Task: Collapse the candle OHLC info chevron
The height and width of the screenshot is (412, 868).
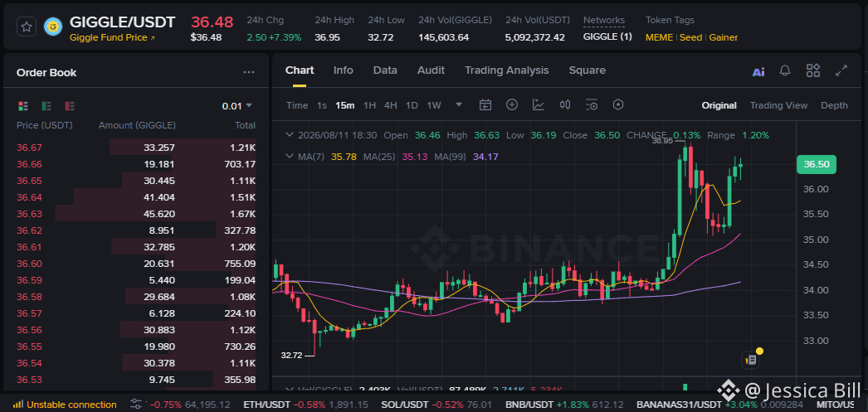Action: coord(290,135)
